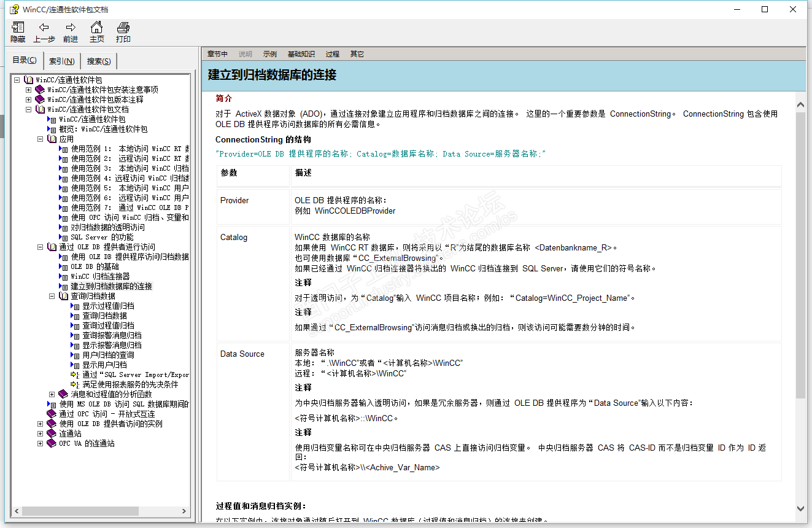Select tree item 使用范例 4: 远程访问 WinCC 归档
Screen dimensions: 812x528
tap(130, 178)
